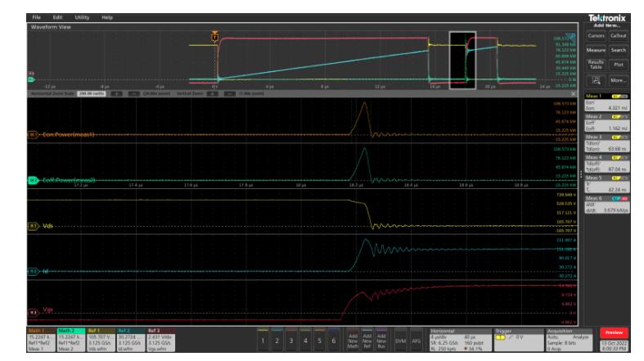644x361 pixels.
Task: Click the trigger position marker T
Action: click(x=214, y=37)
